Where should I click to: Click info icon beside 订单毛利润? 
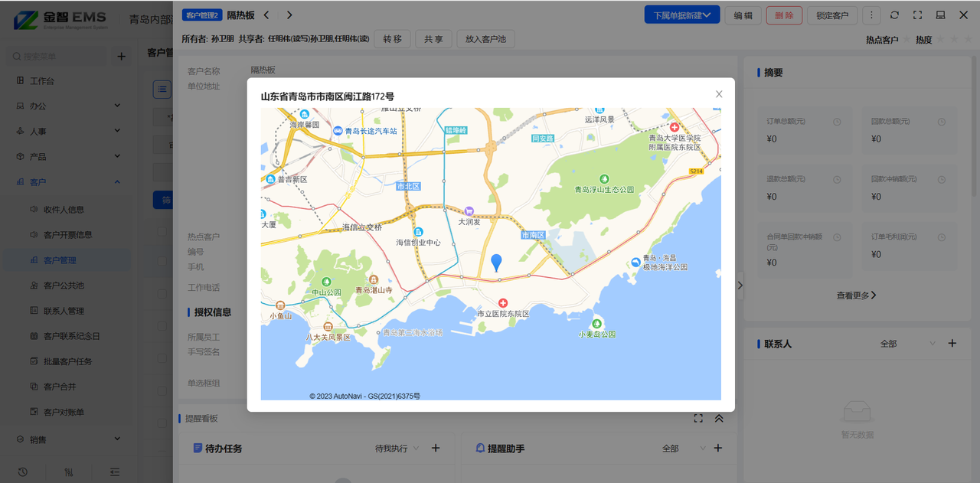tap(942, 237)
